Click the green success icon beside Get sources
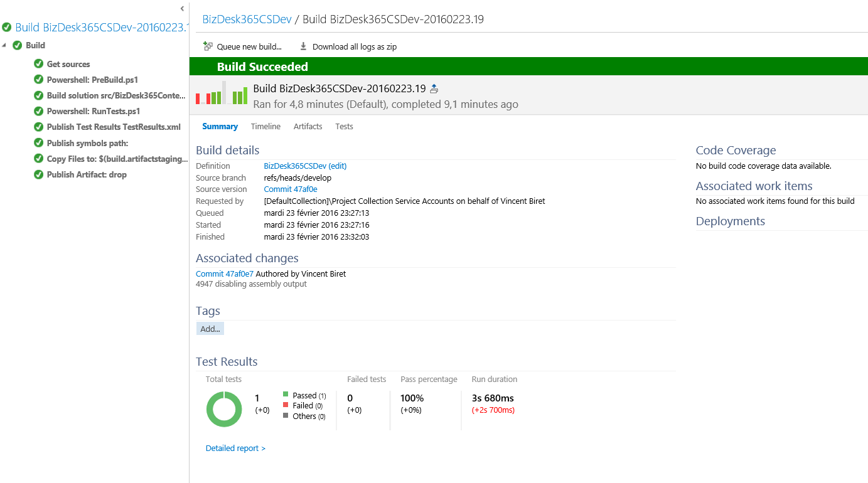Viewport: 868px width, 483px height. (x=38, y=64)
